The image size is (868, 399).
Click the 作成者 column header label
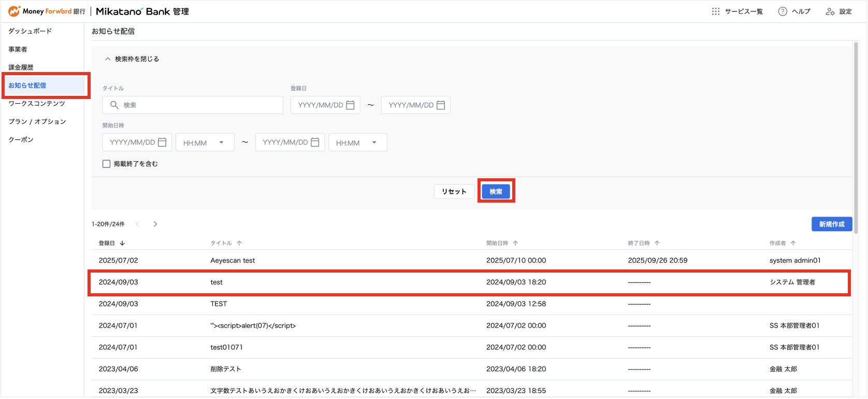(777, 243)
